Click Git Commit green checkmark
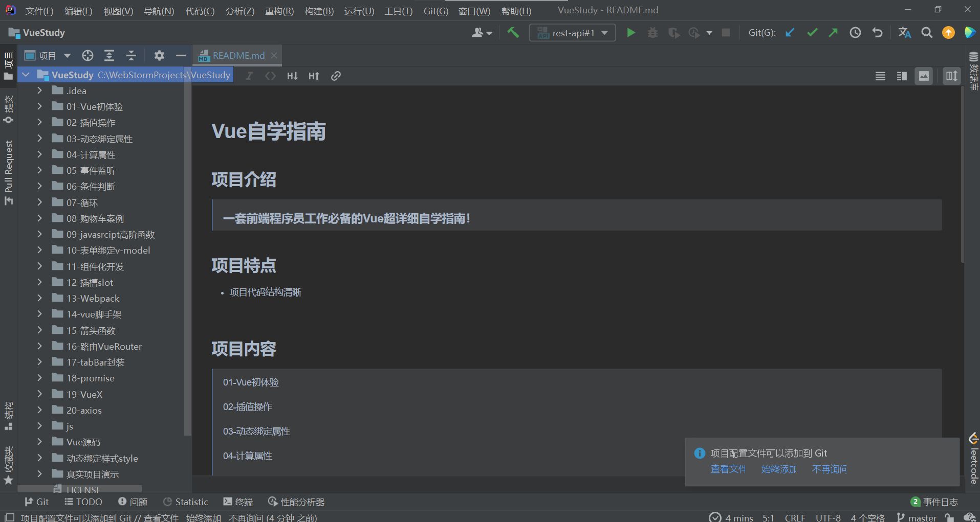 (812, 33)
